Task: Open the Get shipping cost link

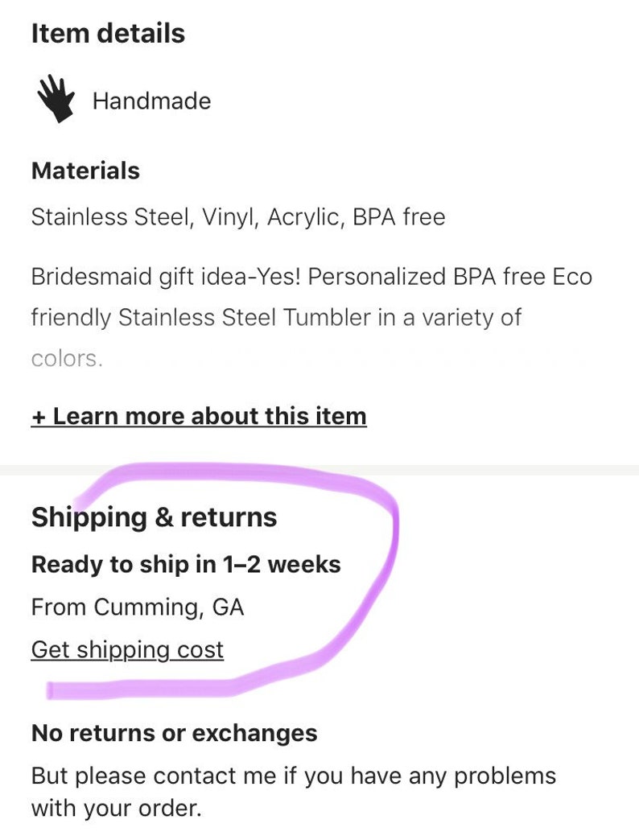Action: (127, 650)
